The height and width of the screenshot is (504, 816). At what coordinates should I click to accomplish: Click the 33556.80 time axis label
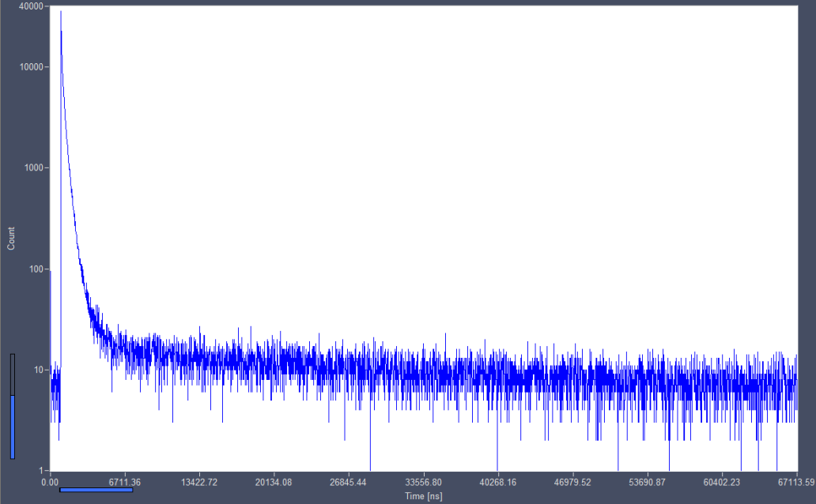coord(423,482)
